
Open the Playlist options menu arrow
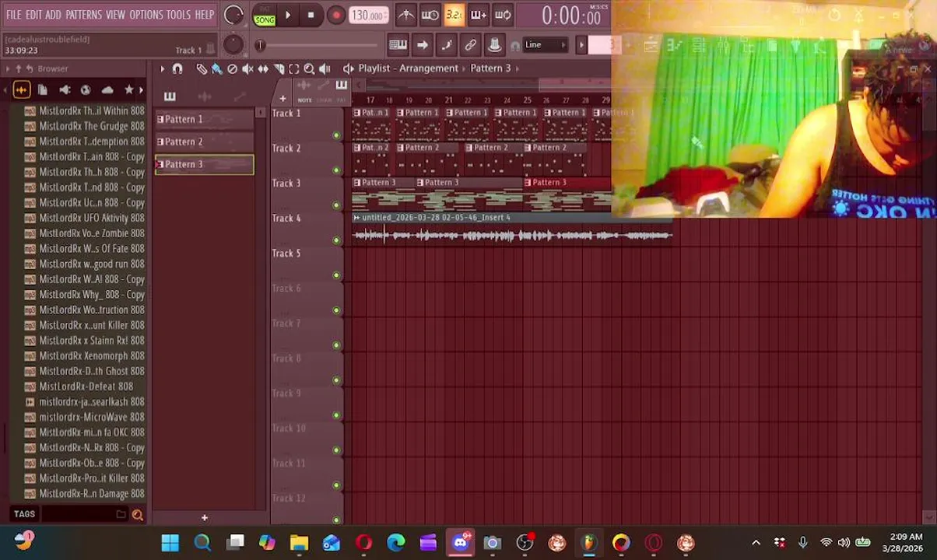coord(163,68)
